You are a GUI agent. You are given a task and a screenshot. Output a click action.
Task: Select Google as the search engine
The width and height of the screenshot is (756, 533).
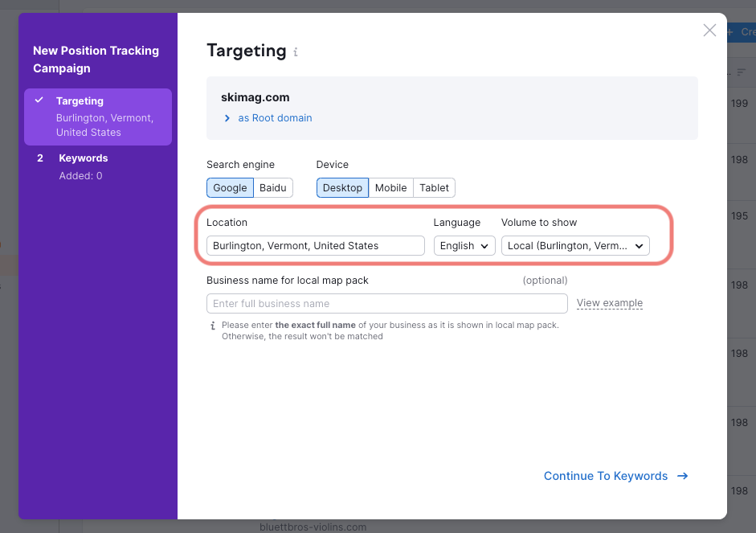tap(230, 187)
